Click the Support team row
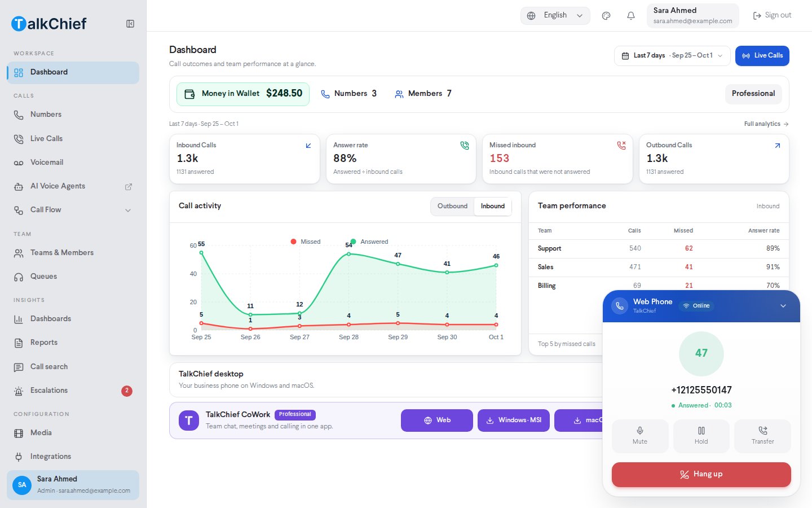 [659, 249]
